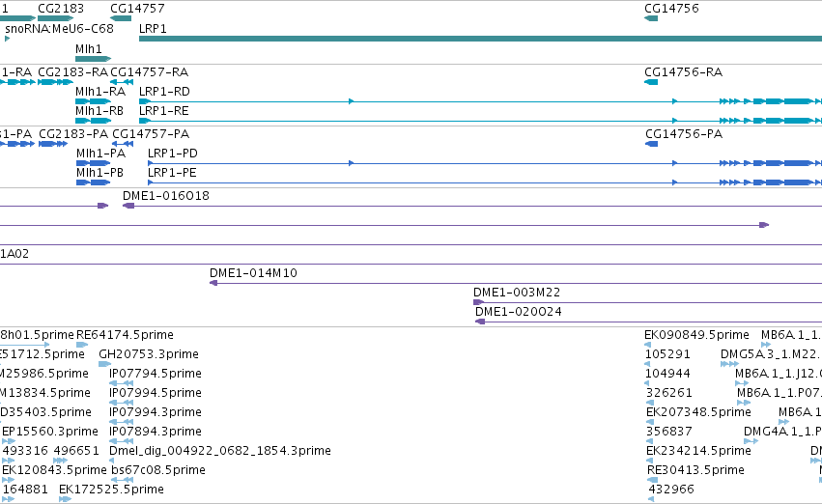Open the LRP1-RE transcript label
Image resolution: width=822 pixels, height=504 pixels.
163,110
